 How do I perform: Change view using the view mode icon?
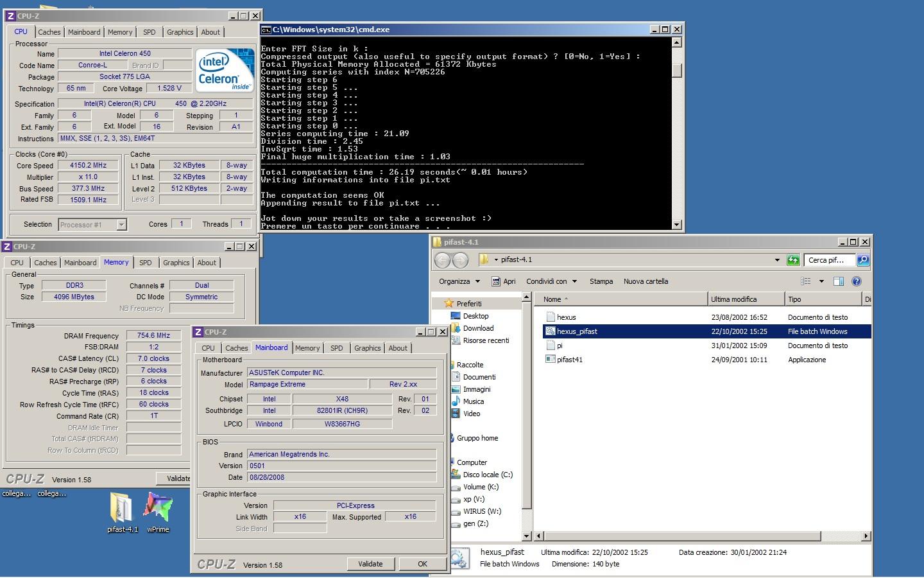click(806, 281)
